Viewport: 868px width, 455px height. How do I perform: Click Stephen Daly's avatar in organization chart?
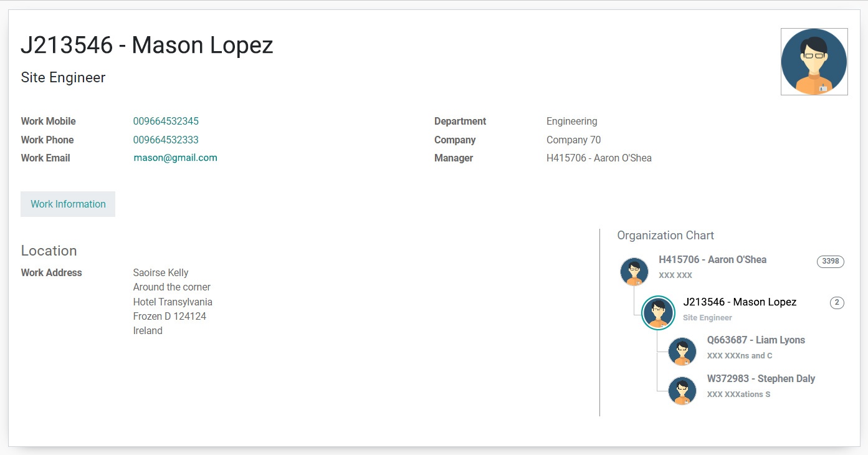click(682, 391)
